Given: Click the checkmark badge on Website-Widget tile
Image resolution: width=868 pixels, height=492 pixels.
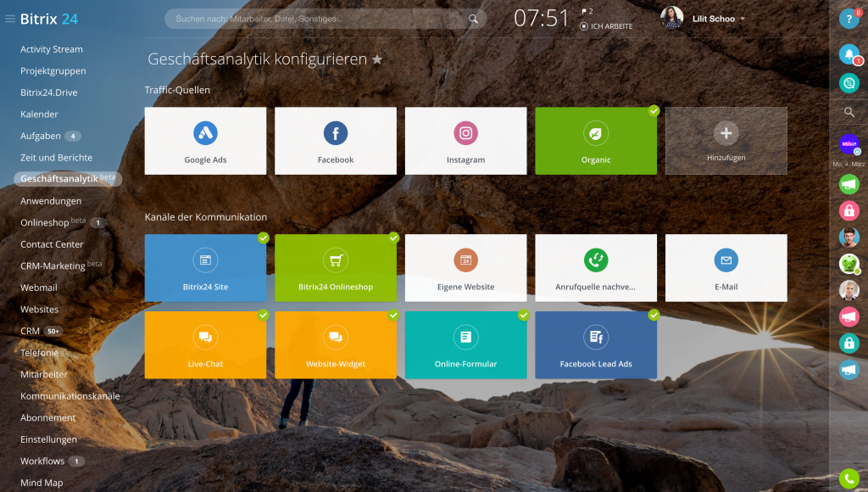Looking at the screenshot, I should click(393, 315).
